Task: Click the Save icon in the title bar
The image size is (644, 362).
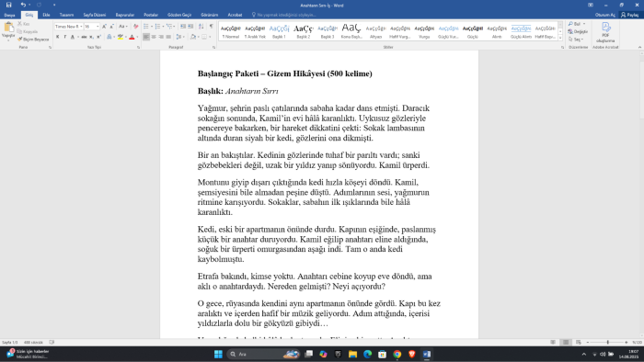Action: 8,5
